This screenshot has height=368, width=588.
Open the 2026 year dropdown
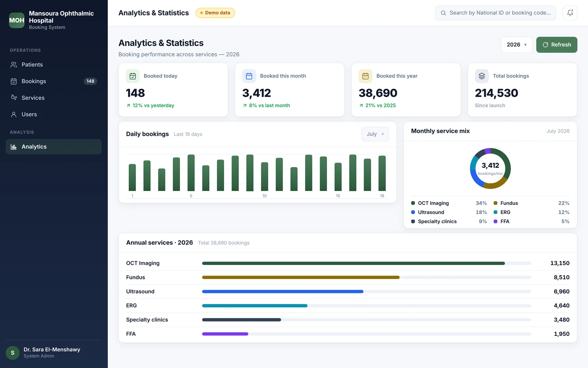point(516,45)
